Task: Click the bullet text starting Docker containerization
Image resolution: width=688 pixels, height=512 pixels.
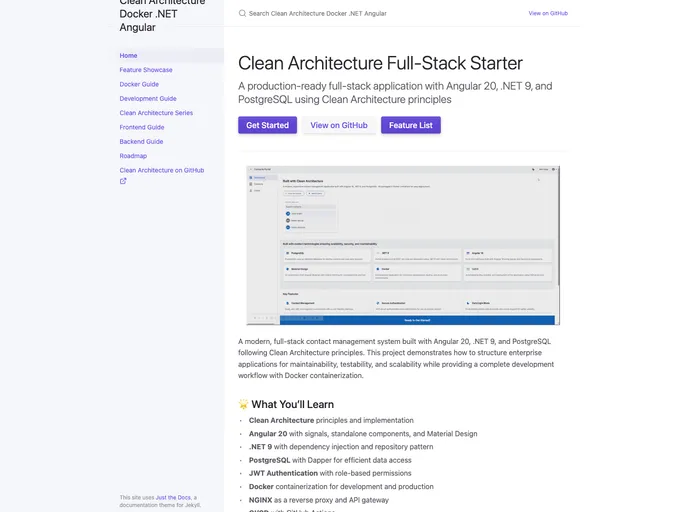Action: click(341, 487)
